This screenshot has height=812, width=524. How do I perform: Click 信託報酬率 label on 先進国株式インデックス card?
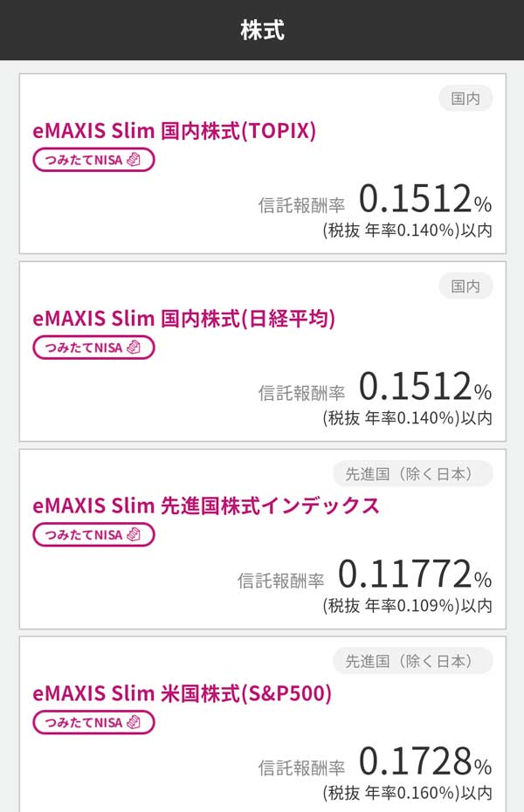click(x=280, y=581)
